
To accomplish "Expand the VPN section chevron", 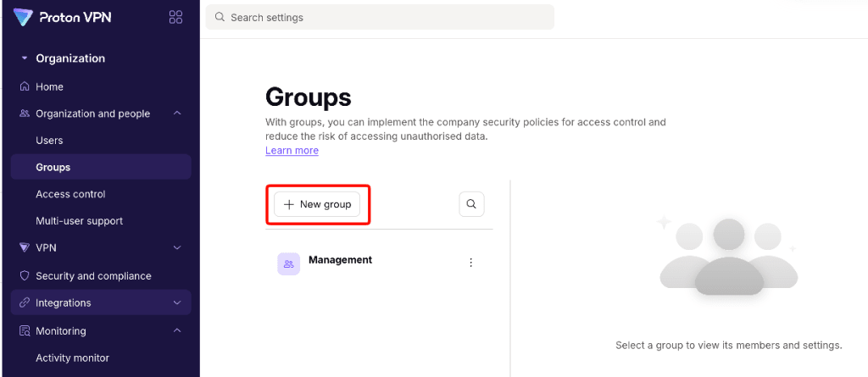I will [177, 247].
